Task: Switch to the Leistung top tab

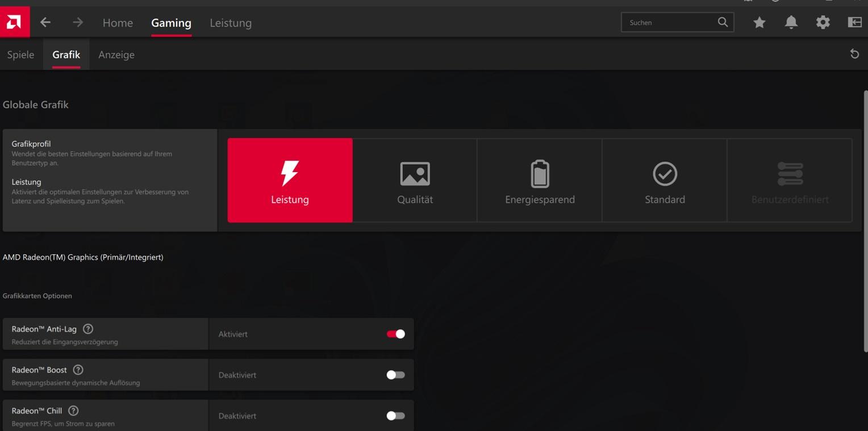Action: pos(230,23)
